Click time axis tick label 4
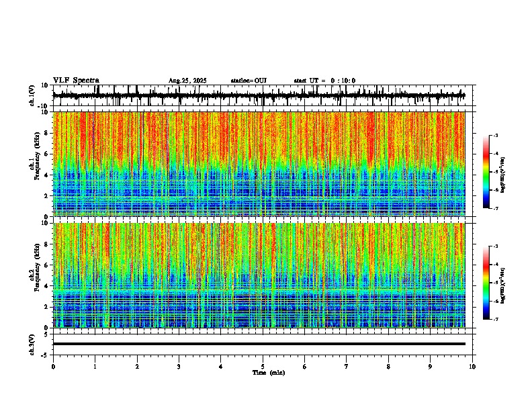The width and height of the screenshot is (532, 411). [x=221, y=367]
